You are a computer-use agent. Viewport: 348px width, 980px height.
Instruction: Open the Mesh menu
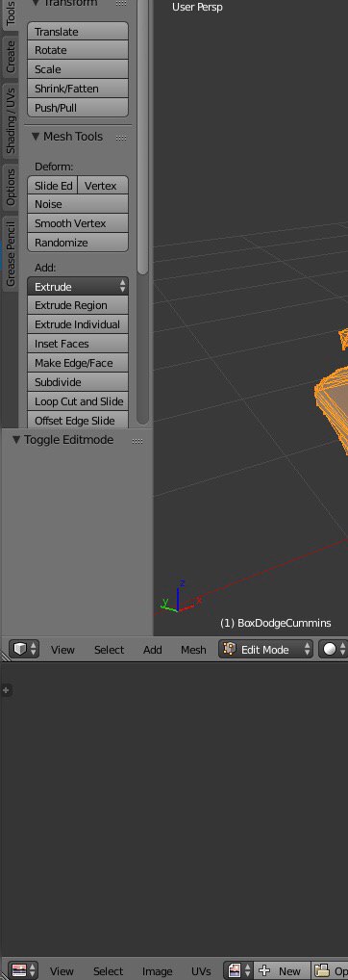tap(193, 650)
